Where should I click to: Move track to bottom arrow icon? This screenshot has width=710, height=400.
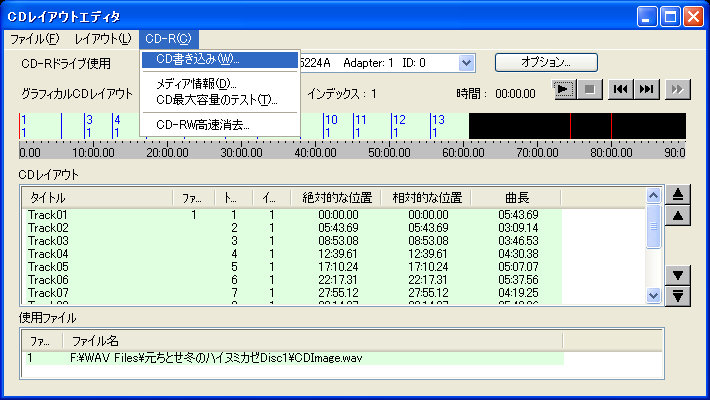[678, 295]
